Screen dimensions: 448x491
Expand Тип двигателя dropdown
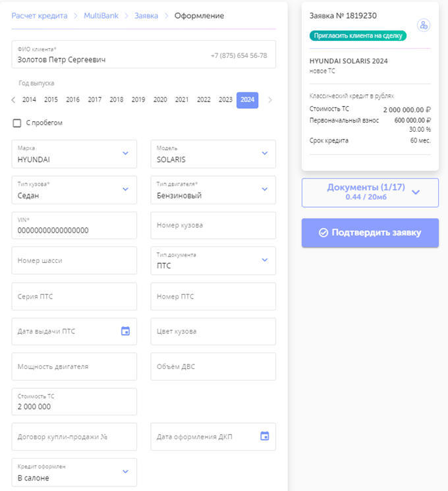pos(264,189)
